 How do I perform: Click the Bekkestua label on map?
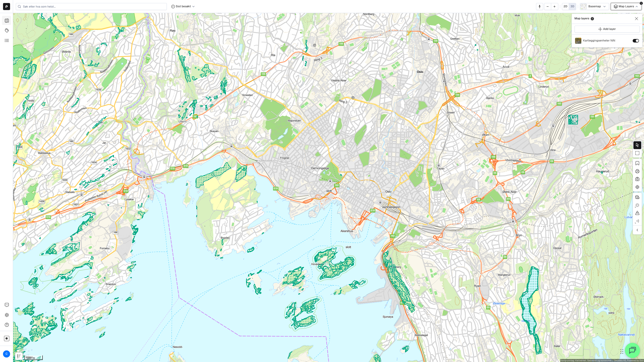pos(44,153)
